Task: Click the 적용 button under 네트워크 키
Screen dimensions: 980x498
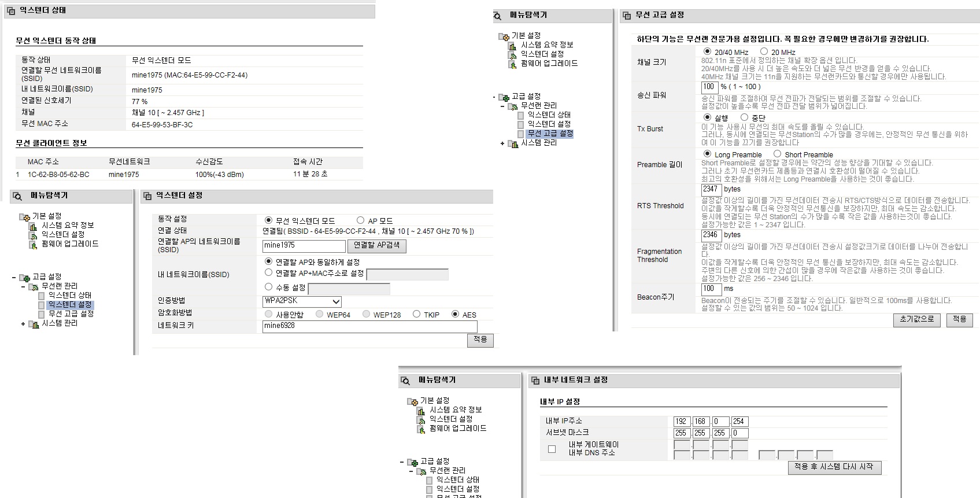Action: (x=480, y=340)
